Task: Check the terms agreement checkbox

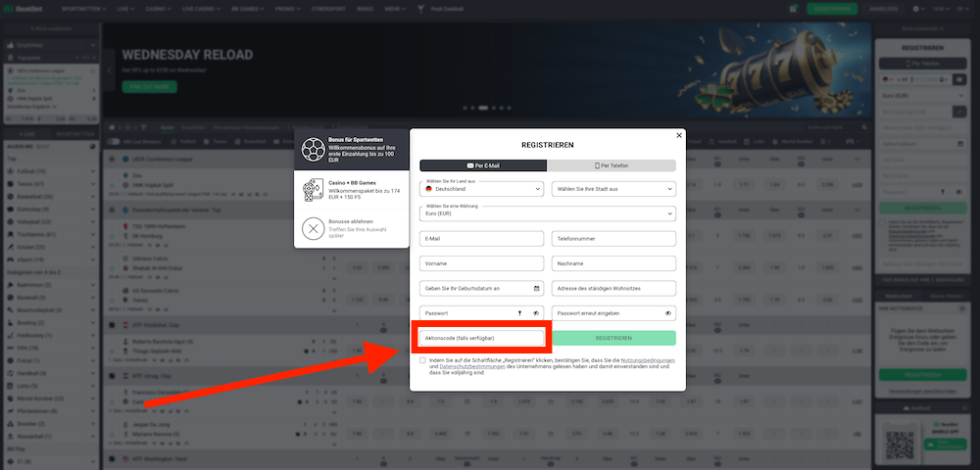Action: [423, 360]
